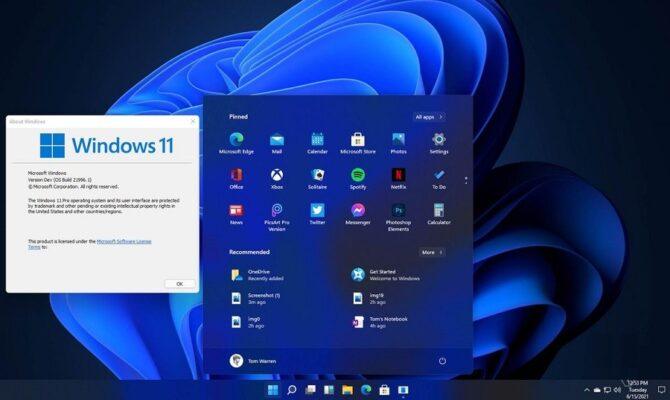Expand the All apps list
The height and width of the screenshot is (400, 670).
pos(429,117)
